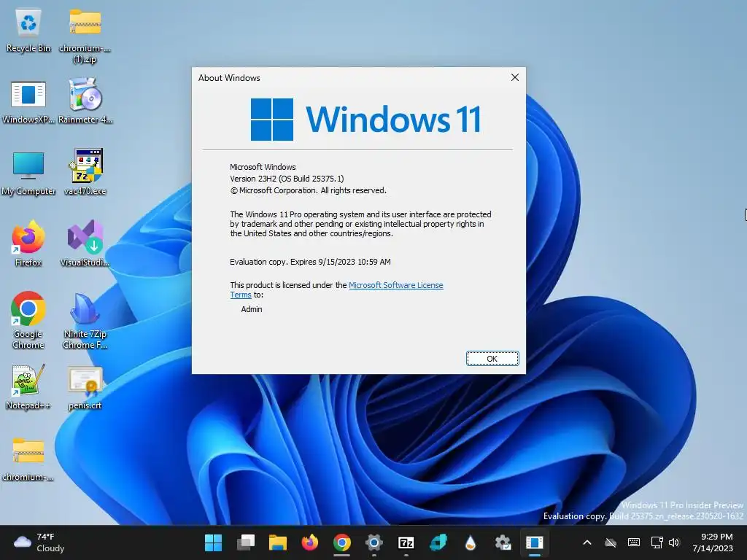Select the My Computer desktop icon
The width and height of the screenshot is (747, 560).
[28, 174]
